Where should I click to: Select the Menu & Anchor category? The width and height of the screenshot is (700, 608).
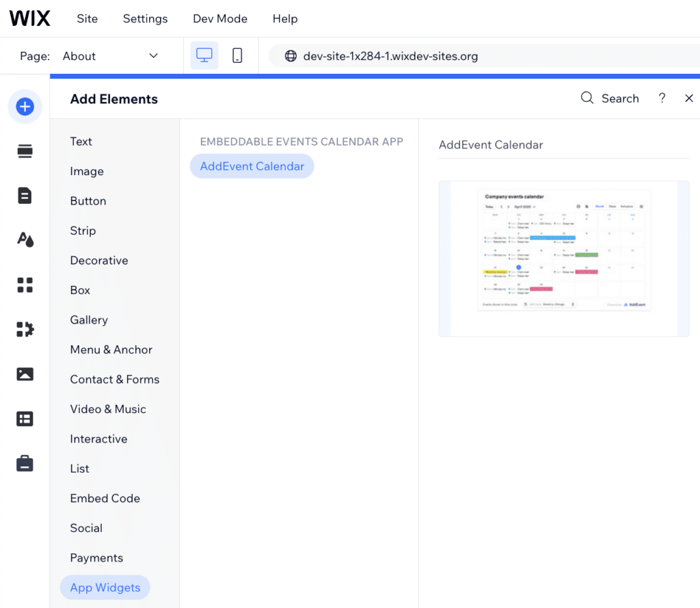pyautogui.click(x=111, y=349)
